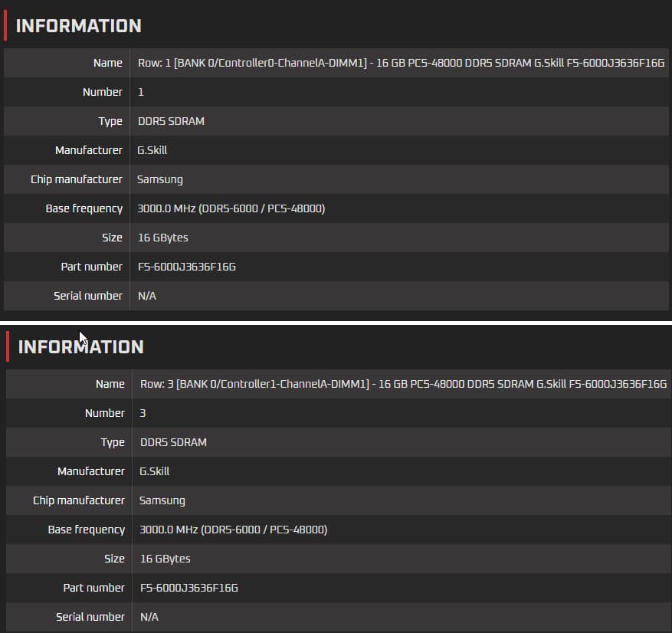Click the Size label in second panel
The height and width of the screenshot is (633, 672).
[114, 559]
